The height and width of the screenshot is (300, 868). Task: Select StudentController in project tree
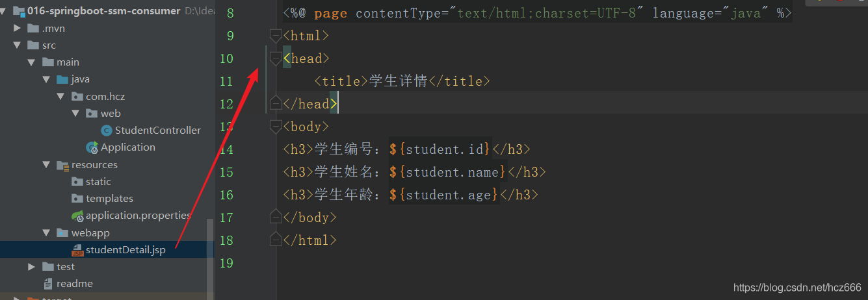(158, 131)
